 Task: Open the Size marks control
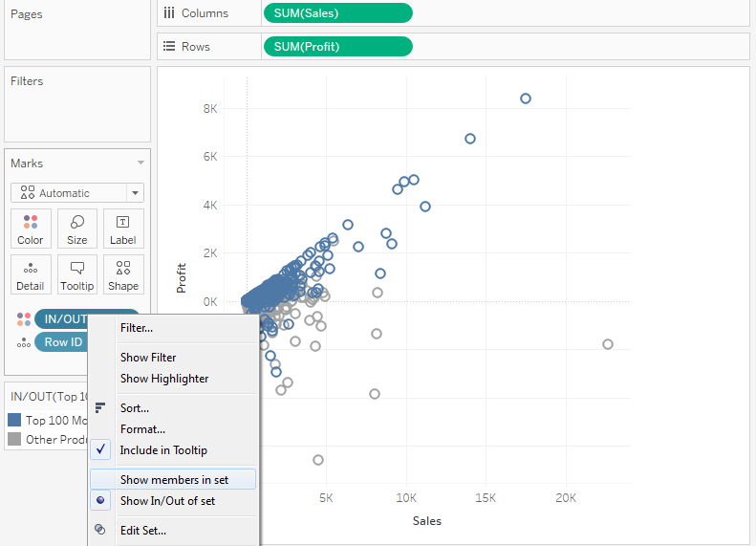[x=77, y=229]
